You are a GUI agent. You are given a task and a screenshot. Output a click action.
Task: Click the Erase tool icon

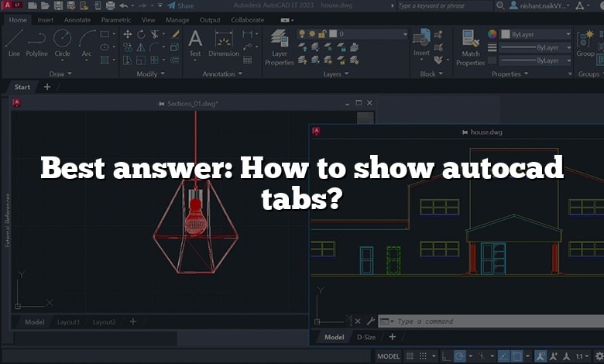pos(175,34)
